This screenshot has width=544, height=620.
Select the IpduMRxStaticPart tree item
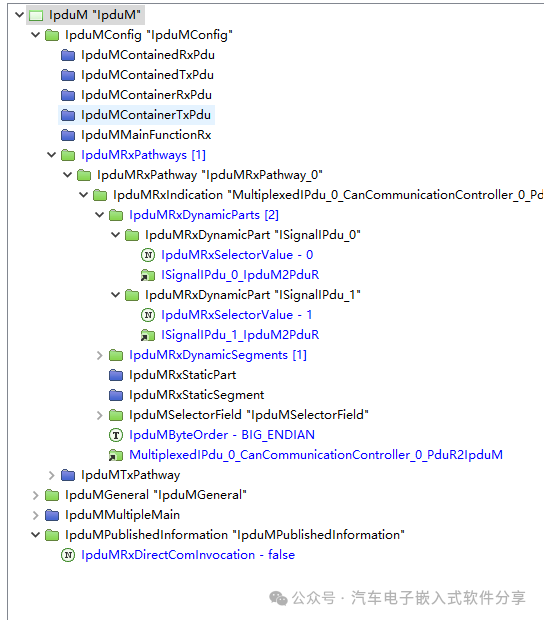[x=182, y=375]
